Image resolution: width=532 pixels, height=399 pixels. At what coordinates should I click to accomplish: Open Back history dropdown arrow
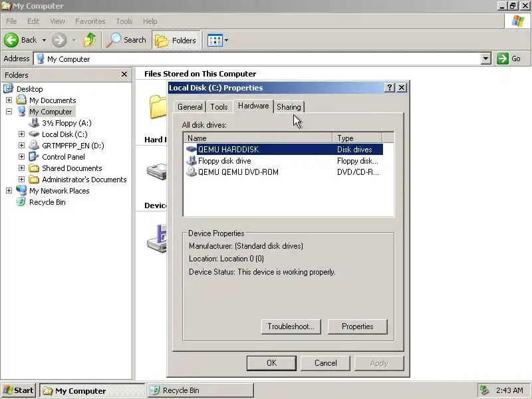coord(44,40)
